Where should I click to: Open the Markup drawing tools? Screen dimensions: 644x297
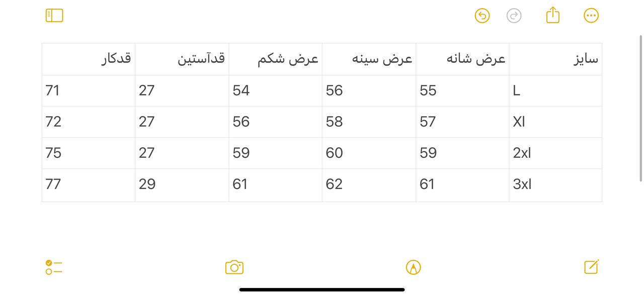[413, 267]
